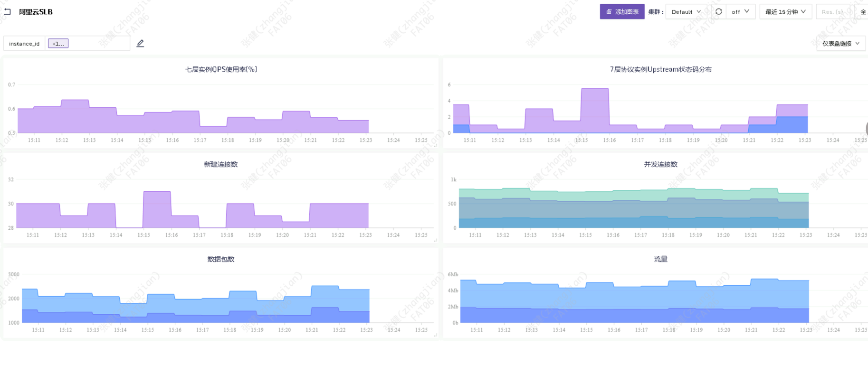Viewport: 868px width, 384px height.
Task: Click the resize handle of 七层实例QPS使用率 panel
Action: [435, 145]
